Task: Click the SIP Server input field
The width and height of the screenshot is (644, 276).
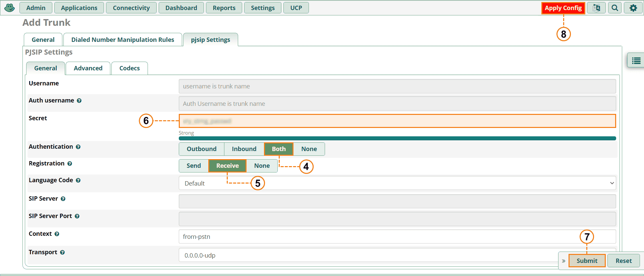Action: pos(397,201)
